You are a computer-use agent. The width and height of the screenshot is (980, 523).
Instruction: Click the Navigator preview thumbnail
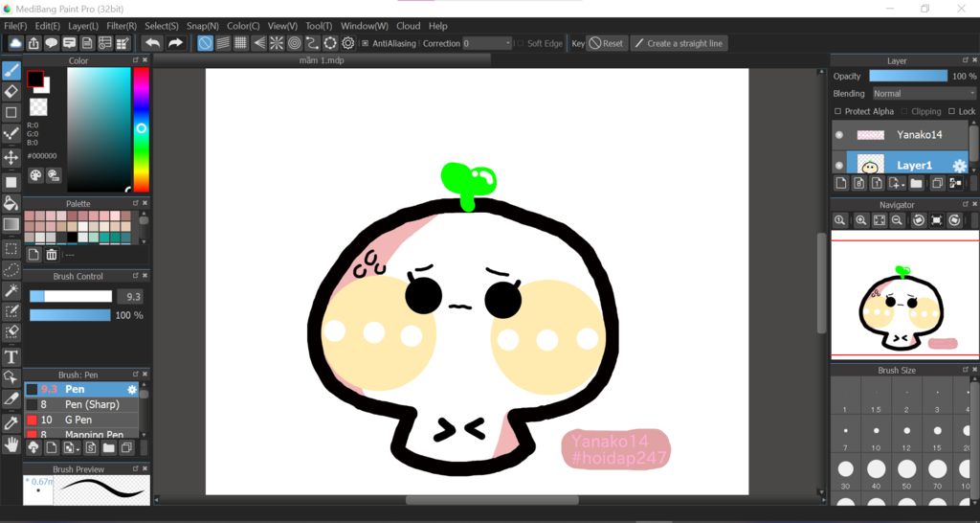(x=904, y=295)
